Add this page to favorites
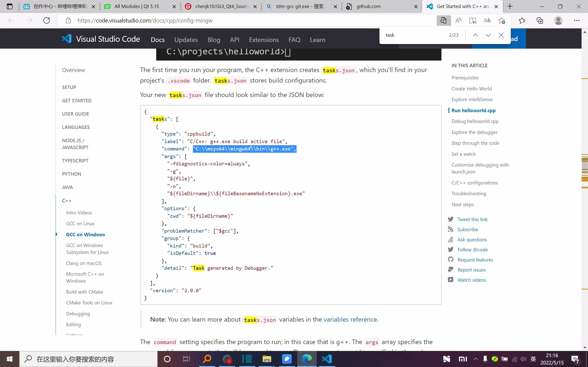The width and height of the screenshot is (588, 367). tap(502, 20)
